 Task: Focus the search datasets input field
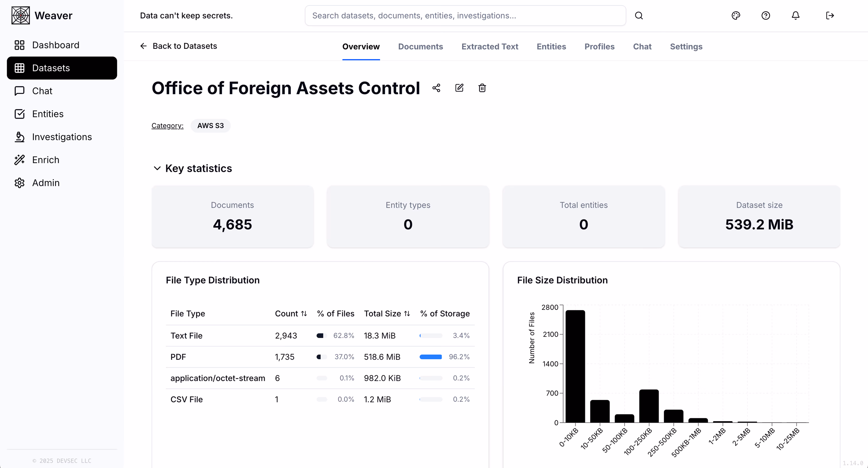[x=465, y=16]
